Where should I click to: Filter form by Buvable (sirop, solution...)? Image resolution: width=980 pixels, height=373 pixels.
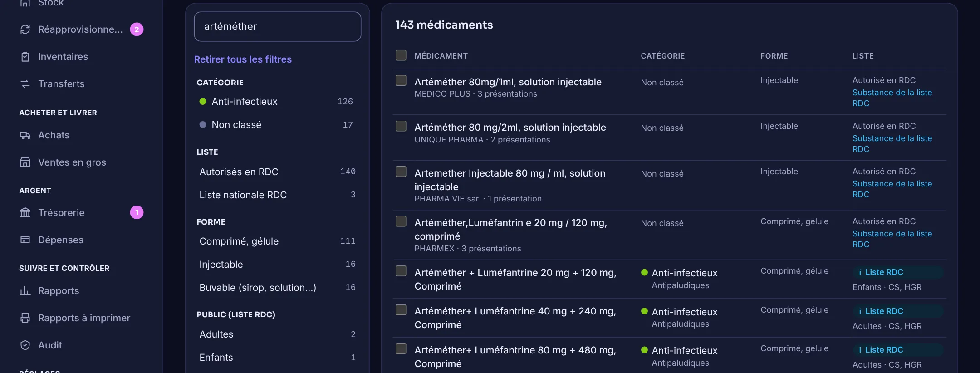(277, 288)
